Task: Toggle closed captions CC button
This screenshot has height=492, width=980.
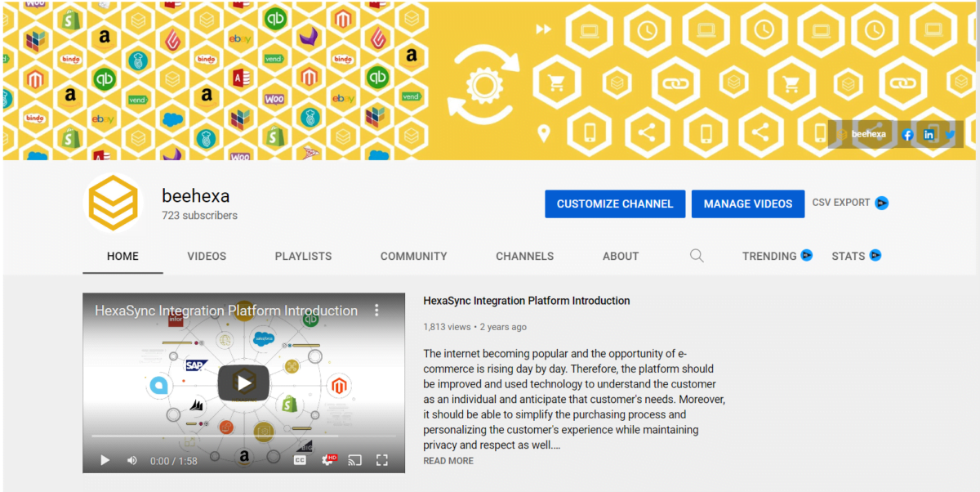Action: [300, 460]
